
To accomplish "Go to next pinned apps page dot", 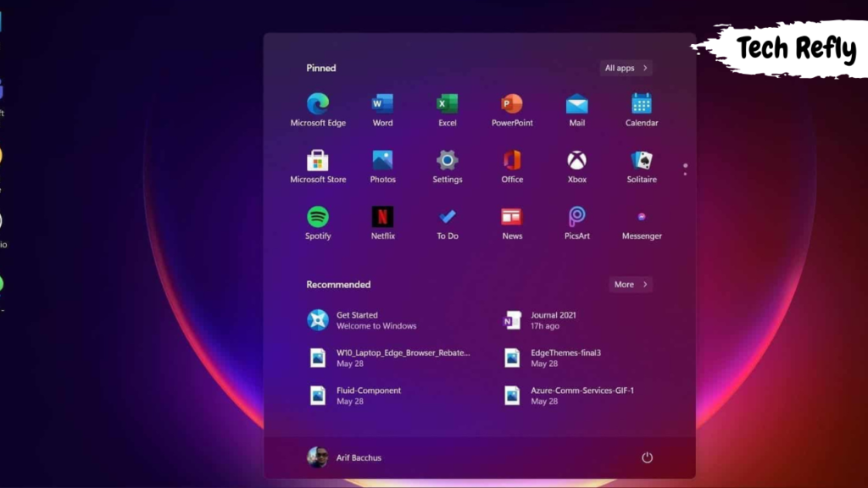I will tap(685, 175).
